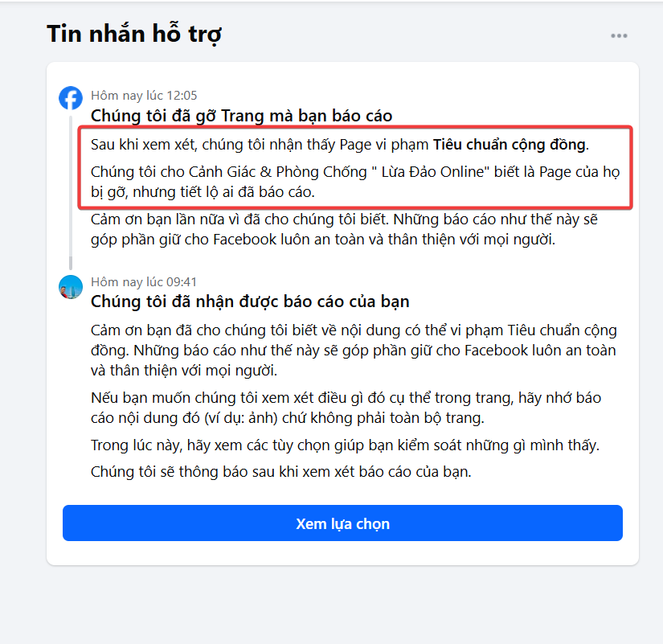
Task: Open the three-dot more options menu
Action: click(x=619, y=36)
